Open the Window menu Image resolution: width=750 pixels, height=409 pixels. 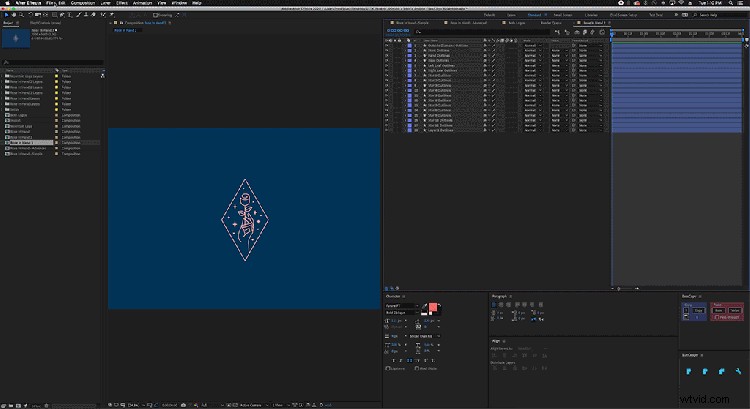coord(179,3)
